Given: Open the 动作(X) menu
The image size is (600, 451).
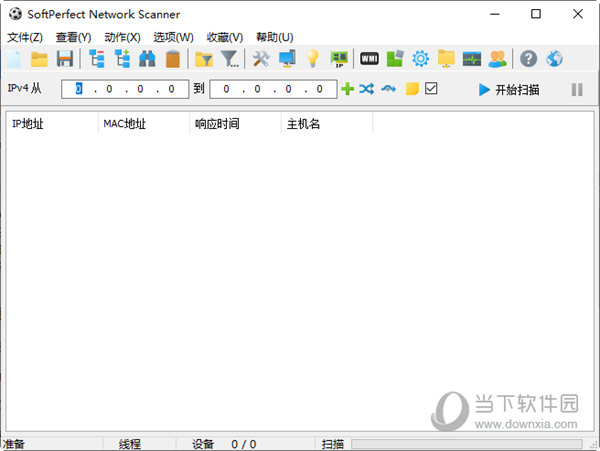Looking at the screenshot, I should click(x=122, y=37).
